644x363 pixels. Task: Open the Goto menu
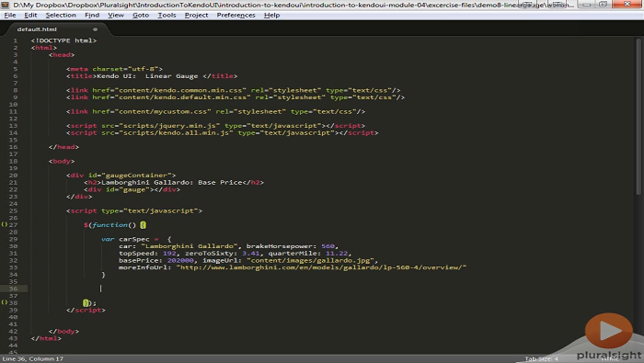click(x=141, y=16)
